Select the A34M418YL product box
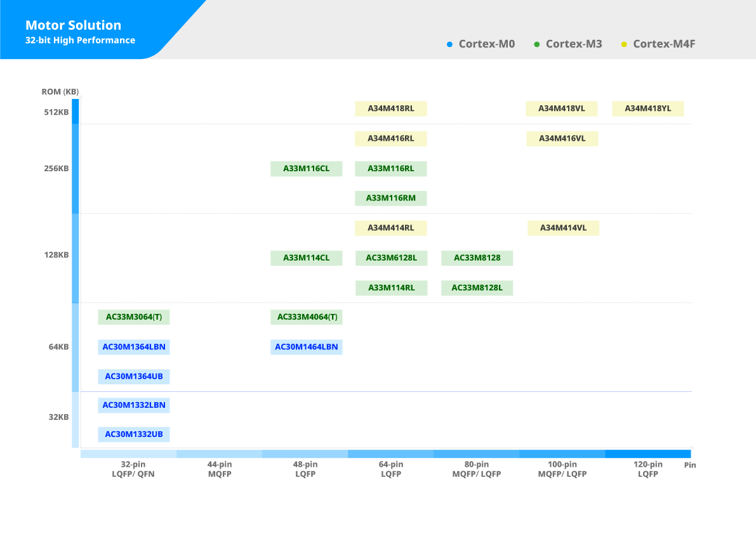Image resolution: width=756 pixels, height=534 pixels. coord(648,109)
